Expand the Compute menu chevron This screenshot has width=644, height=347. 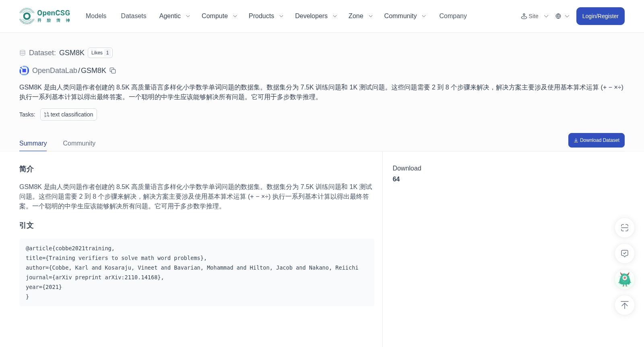click(x=235, y=16)
